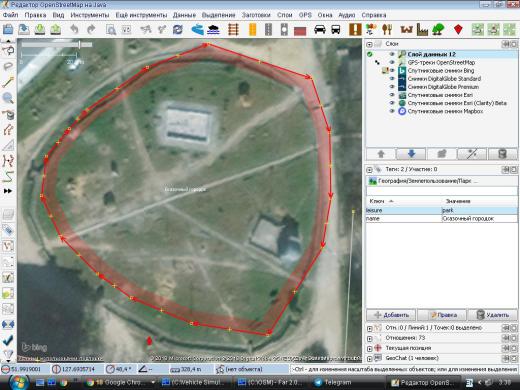This screenshot has width=520, height=390.
Task: Select the bus preset icon
Action: [x=336, y=30]
